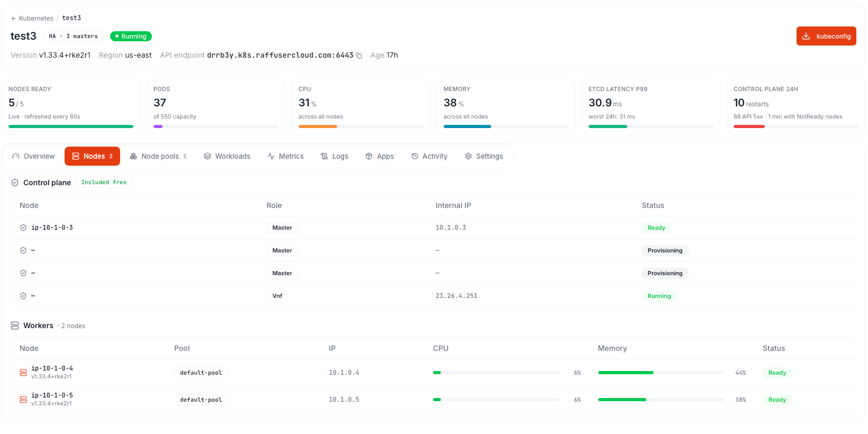Viewport: 868px width, 434px height.
Task: Click the 37 pods count
Action: 160,103
